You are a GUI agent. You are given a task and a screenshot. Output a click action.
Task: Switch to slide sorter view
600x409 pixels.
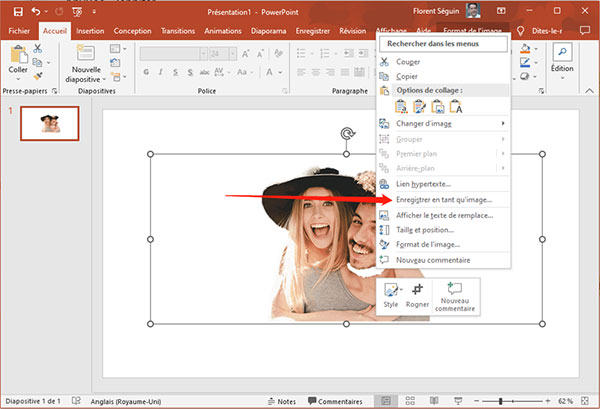coord(410,401)
